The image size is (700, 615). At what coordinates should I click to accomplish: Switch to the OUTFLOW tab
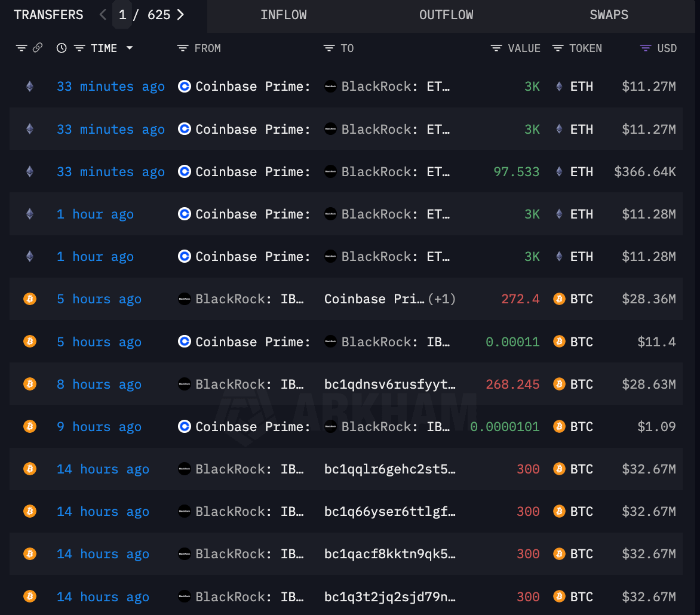tap(446, 15)
